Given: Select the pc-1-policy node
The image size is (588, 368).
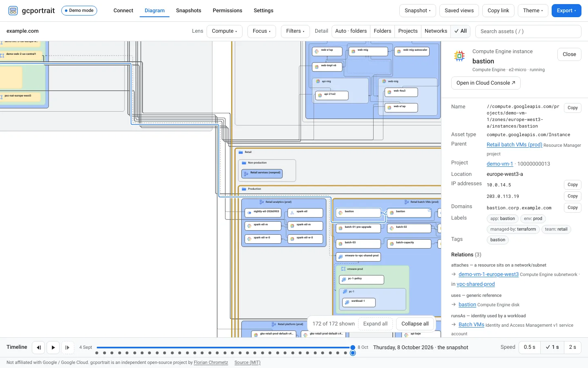Looking at the screenshot, I should 361,280.
